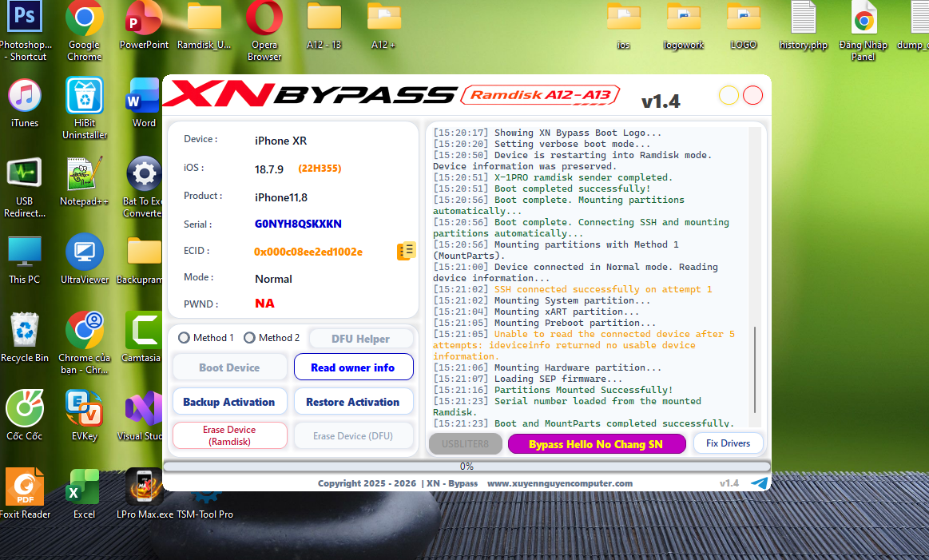The width and height of the screenshot is (929, 560).
Task: Click the ECID list icon in XN Bypass
Action: coord(406,252)
